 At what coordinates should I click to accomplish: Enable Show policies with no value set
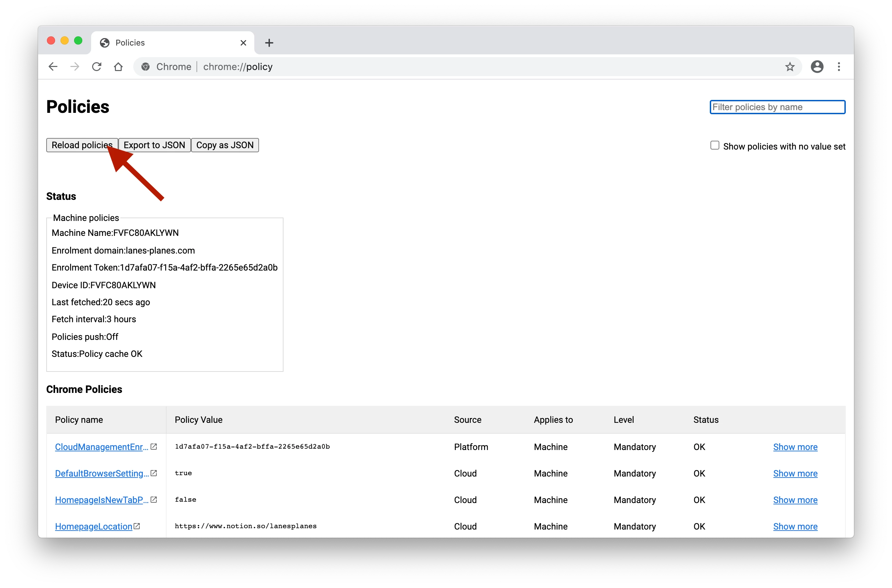tap(715, 145)
